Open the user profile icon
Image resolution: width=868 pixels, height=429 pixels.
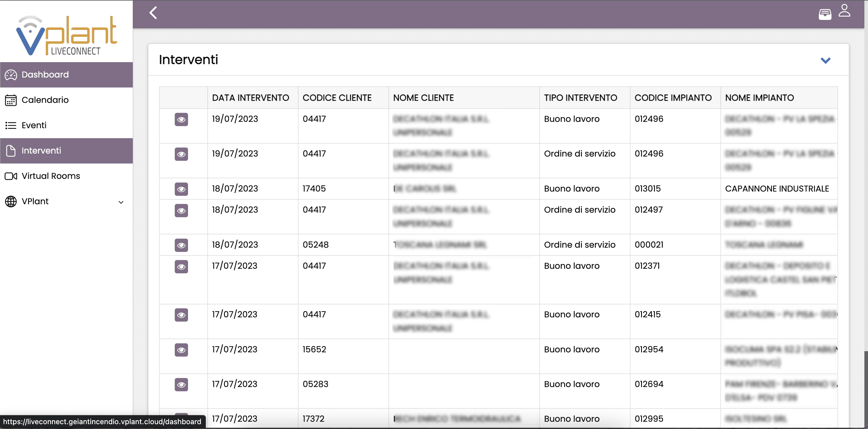coord(844,11)
